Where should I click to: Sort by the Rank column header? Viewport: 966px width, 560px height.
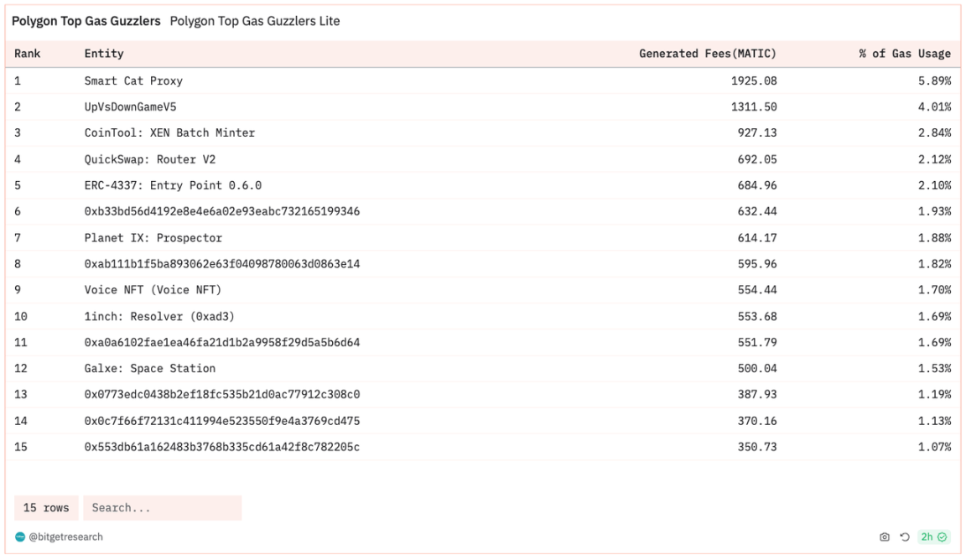pos(28,54)
